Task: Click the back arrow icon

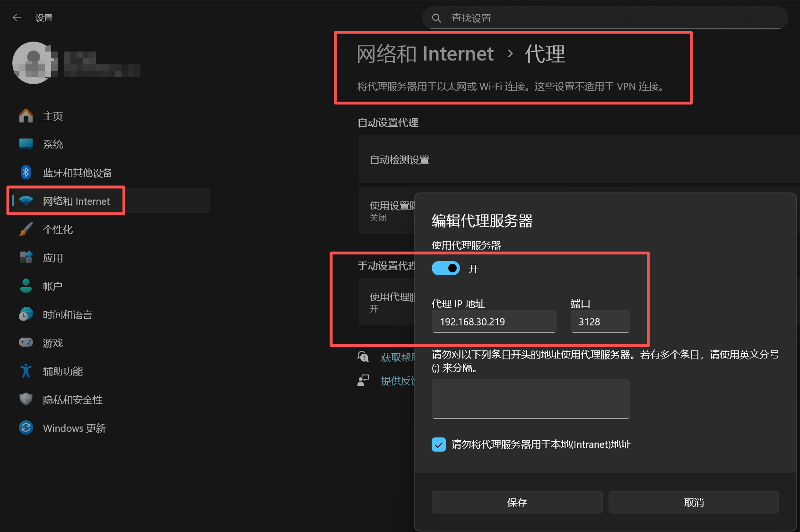Action: (17, 18)
